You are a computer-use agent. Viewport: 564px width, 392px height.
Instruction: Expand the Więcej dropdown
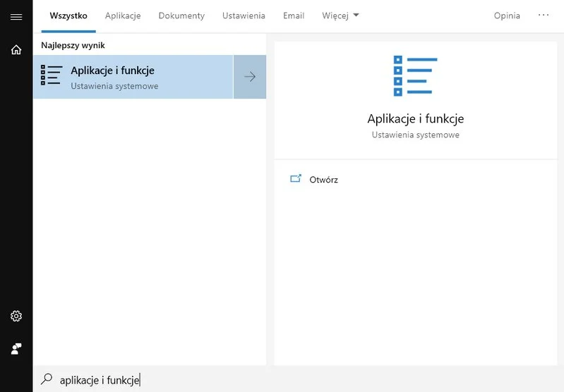[x=340, y=16]
